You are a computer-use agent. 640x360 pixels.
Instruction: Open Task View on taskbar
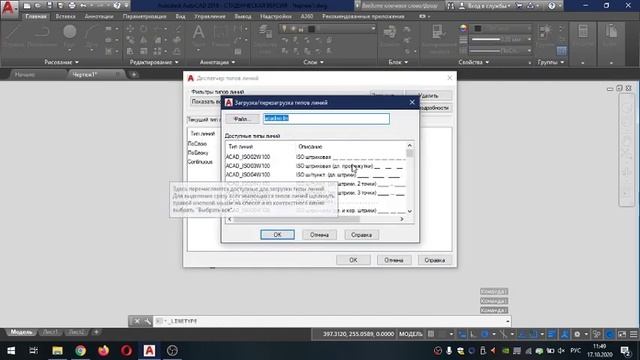[33, 351]
